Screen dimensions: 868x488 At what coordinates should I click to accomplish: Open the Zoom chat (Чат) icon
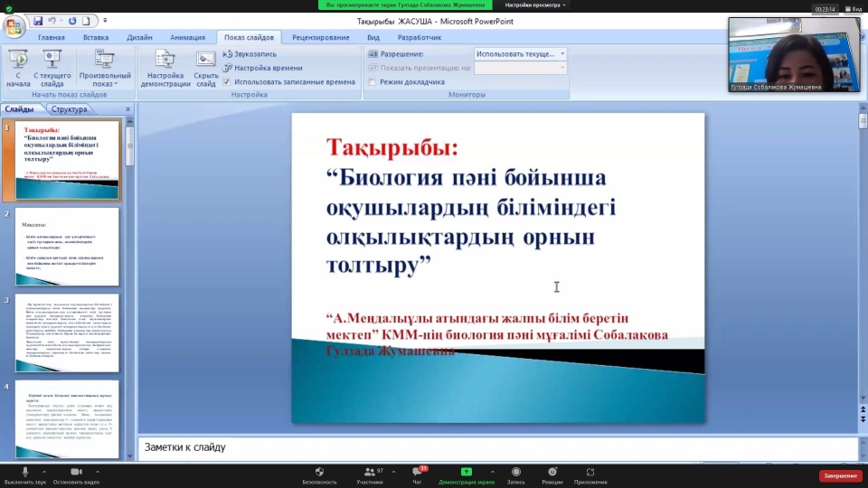click(417, 474)
